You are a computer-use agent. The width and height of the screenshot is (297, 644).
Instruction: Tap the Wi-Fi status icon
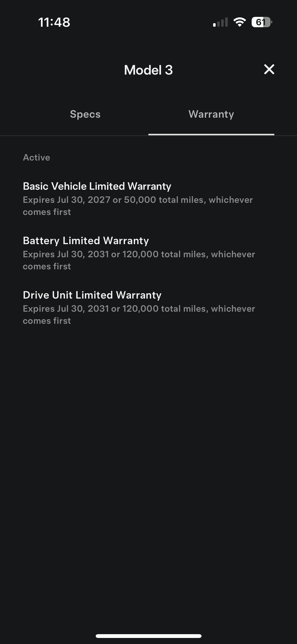coord(240,22)
